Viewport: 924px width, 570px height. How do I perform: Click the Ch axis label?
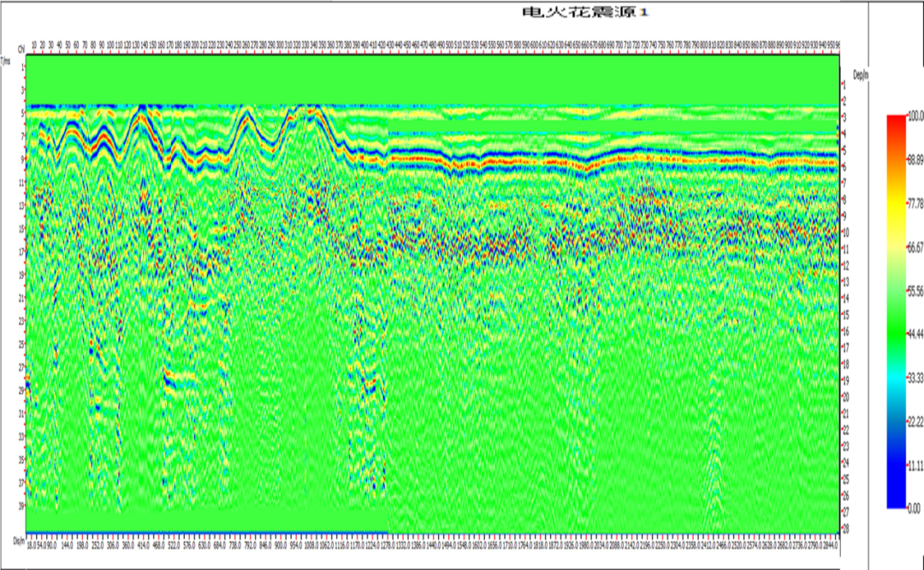21,49
